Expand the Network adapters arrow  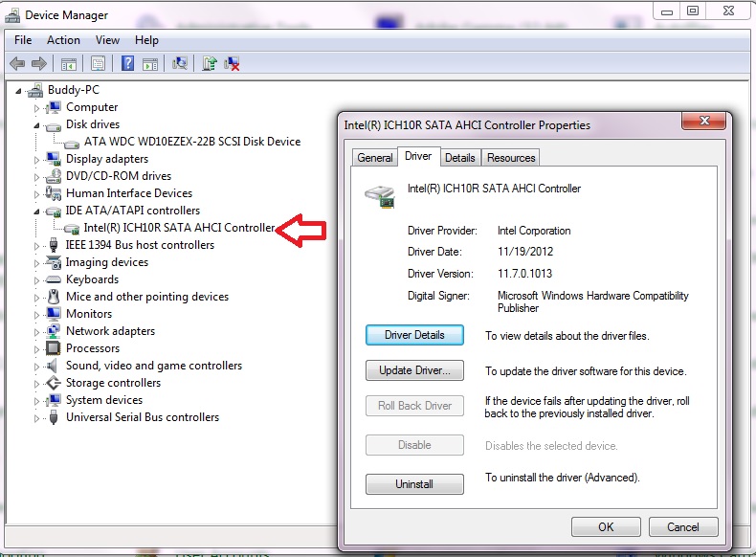point(36,332)
